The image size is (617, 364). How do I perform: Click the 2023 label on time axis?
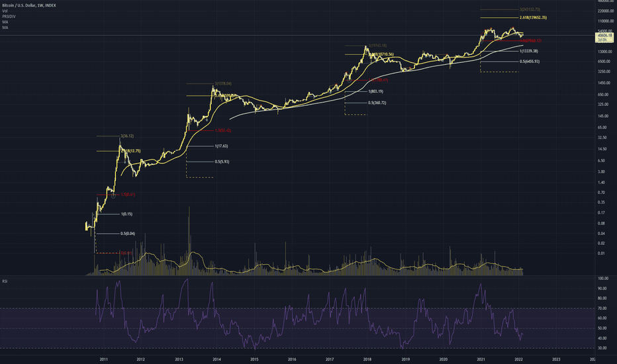click(x=556, y=359)
